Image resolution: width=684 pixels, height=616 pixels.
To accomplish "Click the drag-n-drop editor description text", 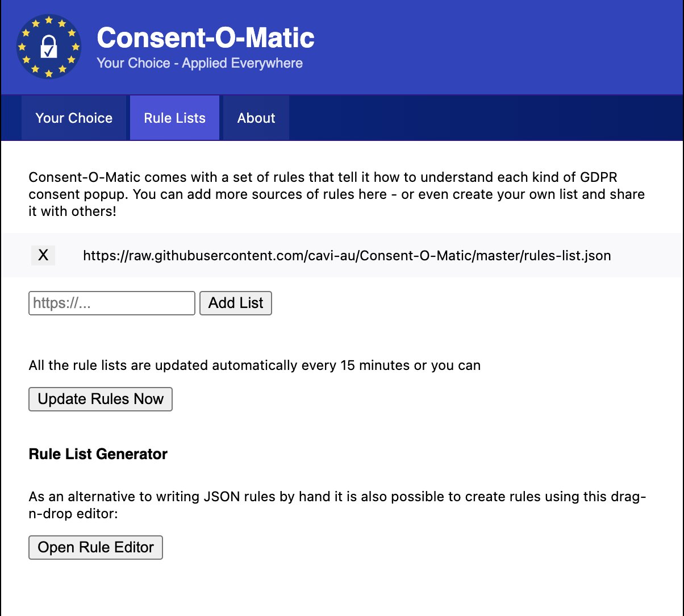I will (x=337, y=505).
